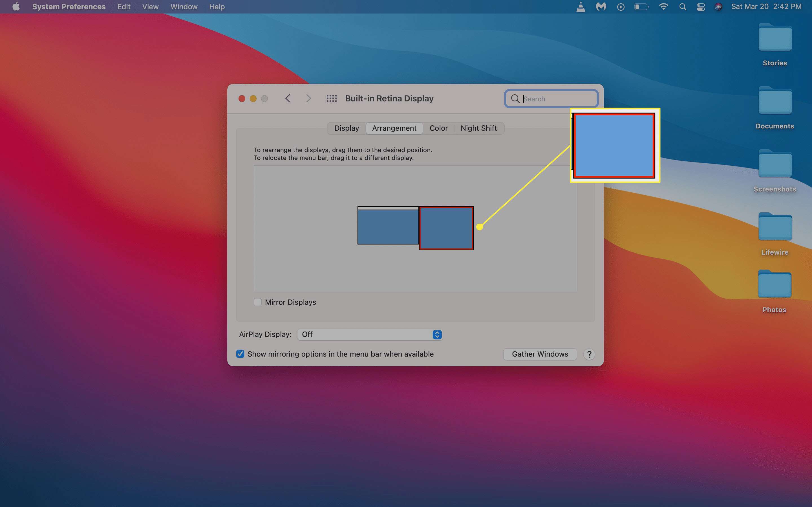Click the Gather Windows button
Image resolution: width=812 pixels, height=507 pixels.
(539, 353)
